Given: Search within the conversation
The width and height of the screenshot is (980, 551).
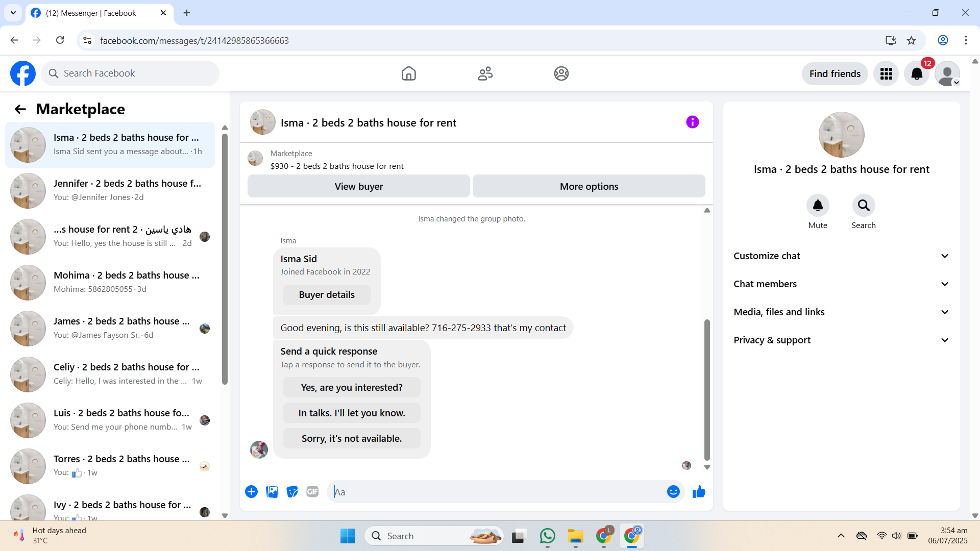Looking at the screenshot, I should click(x=863, y=206).
